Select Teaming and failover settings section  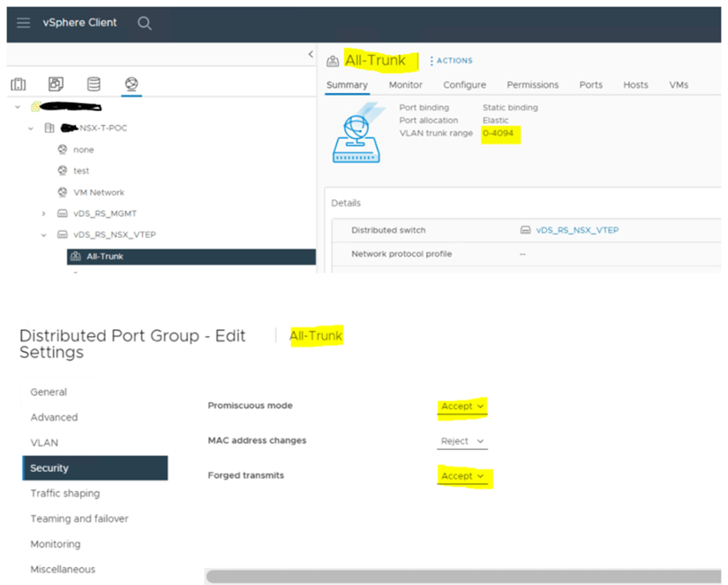click(x=79, y=519)
